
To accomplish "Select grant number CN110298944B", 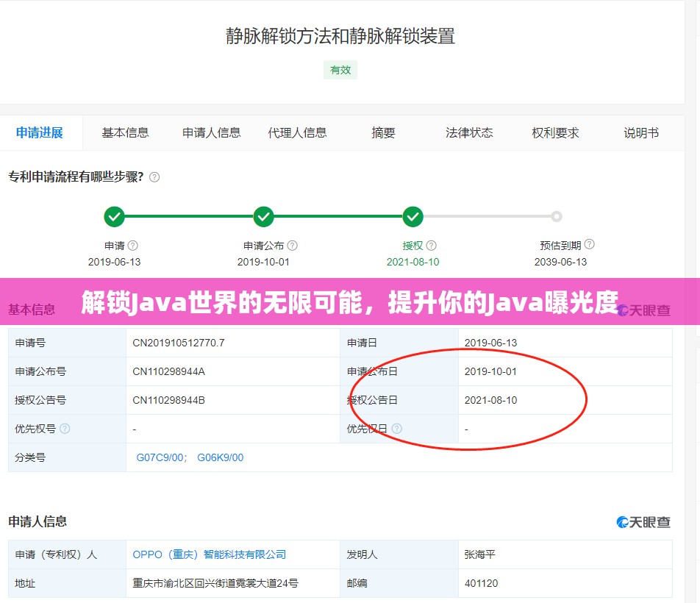I will (x=169, y=400).
